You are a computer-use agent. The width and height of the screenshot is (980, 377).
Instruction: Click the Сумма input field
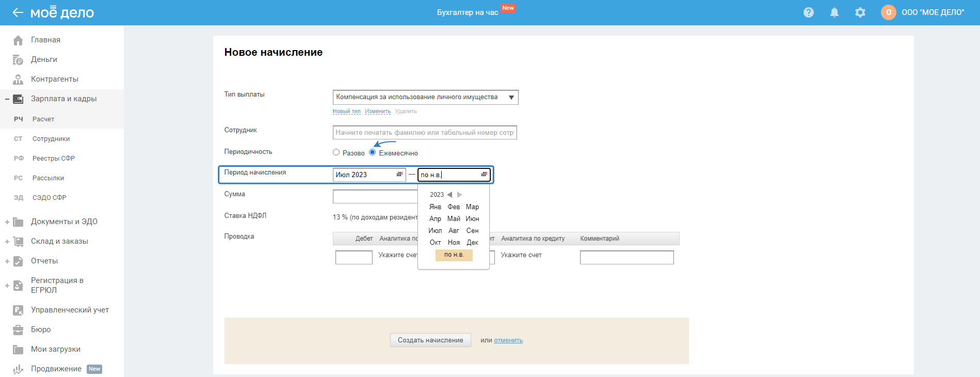tap(375, 197)
